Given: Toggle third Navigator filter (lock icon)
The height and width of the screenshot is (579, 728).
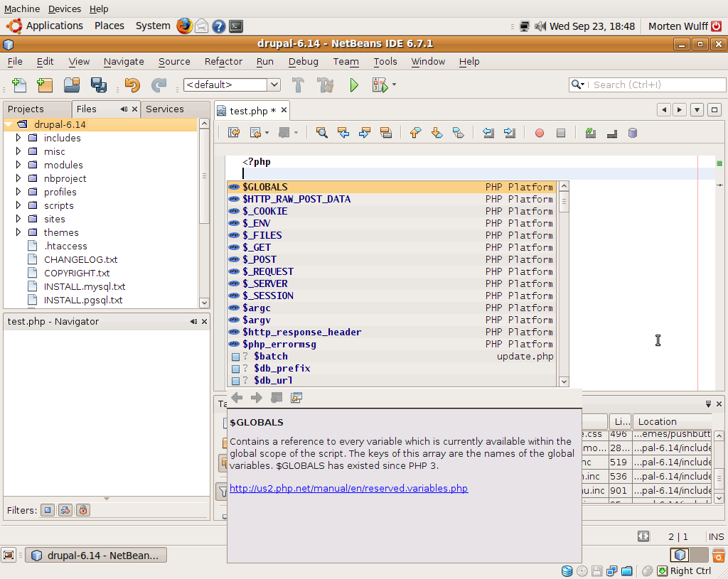Looking at the screenshot, I should [83, 510].
